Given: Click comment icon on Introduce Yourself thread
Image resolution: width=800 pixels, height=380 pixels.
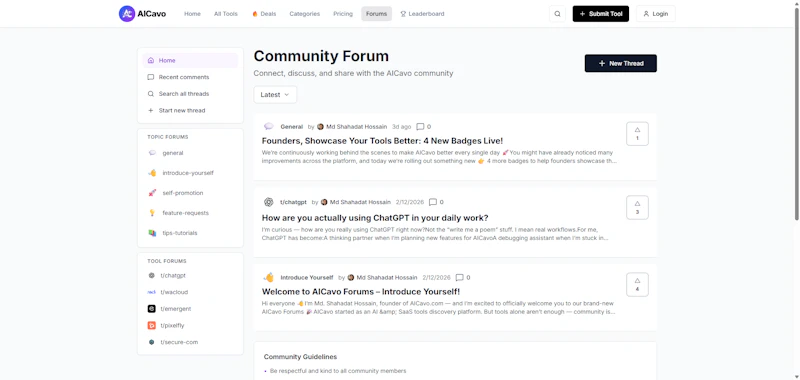Looking at the screenshot, I should (x=459, y=277).
